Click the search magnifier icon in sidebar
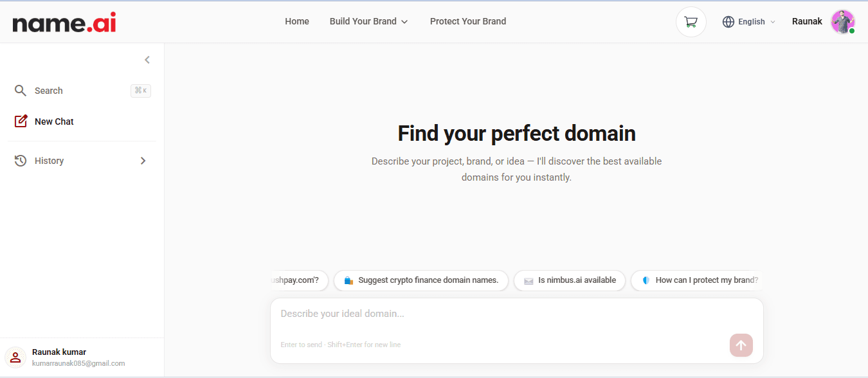This screenshot has height=378, width=868. tap(21, 91)
